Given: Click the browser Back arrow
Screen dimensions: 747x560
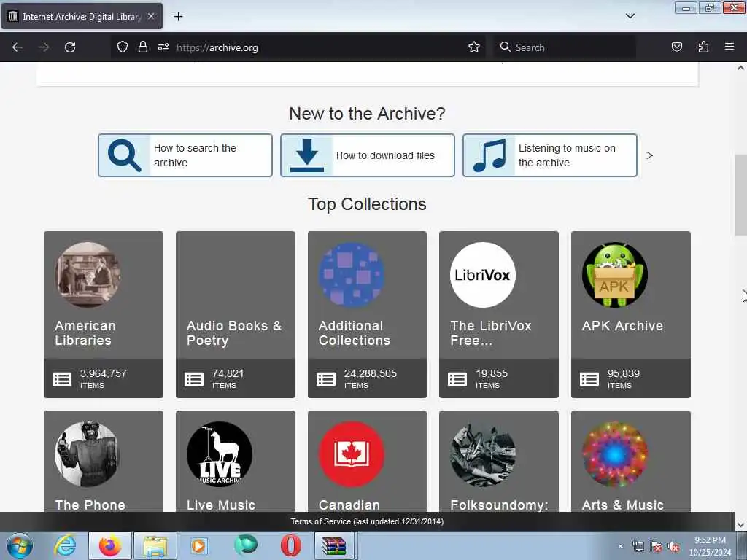Looking at the screenshot, I should (18, 47).
